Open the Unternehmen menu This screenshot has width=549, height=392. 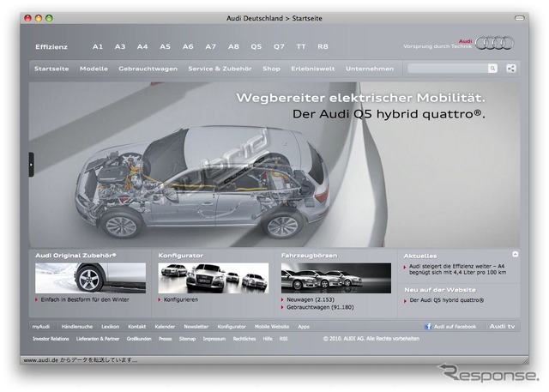pyautogui.click(x=370, y=69)
